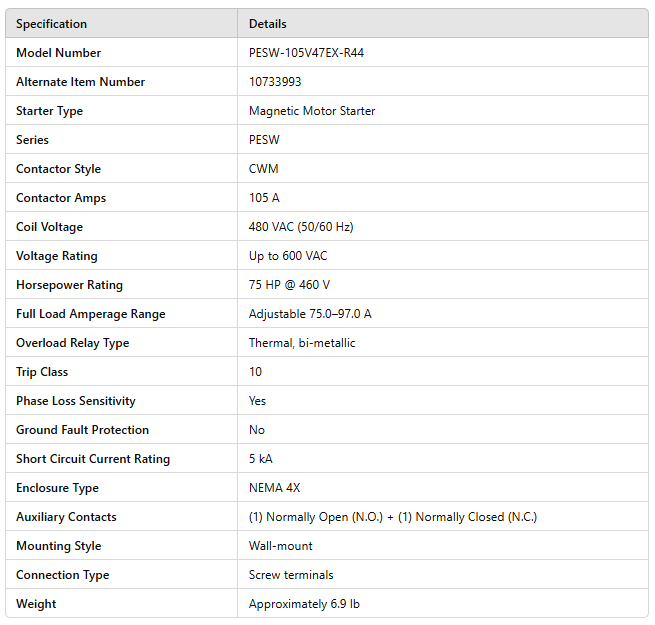The width and height of the screenshot is (655, 625).
Task: Click the Voltage Rating label
Action: [57, 256]
